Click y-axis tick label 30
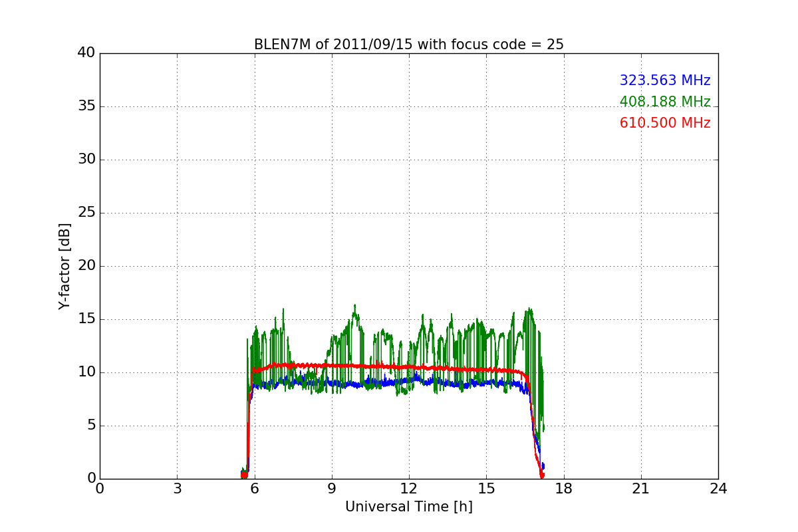The width and height of the screenshot is (798, 532). coord(86,160)
